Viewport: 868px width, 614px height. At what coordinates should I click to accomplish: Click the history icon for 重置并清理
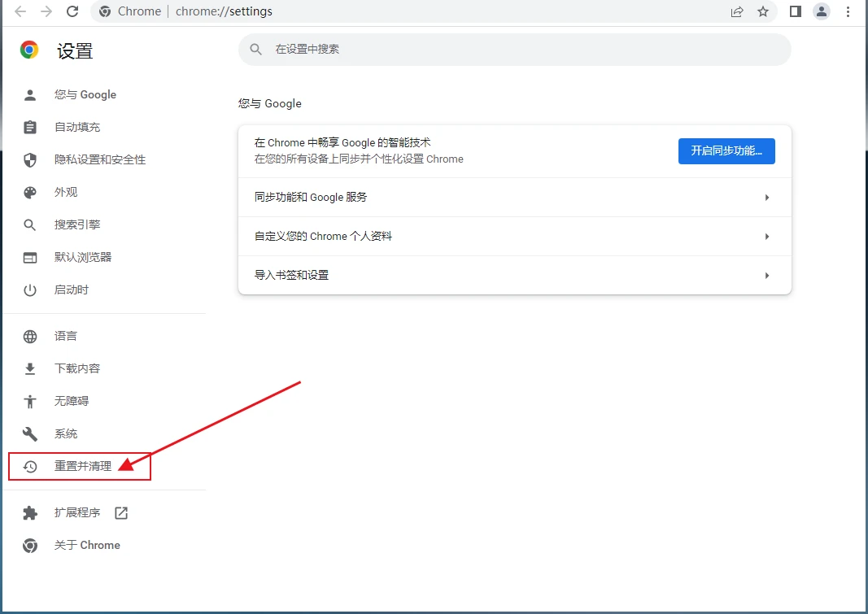pos(30,467)
